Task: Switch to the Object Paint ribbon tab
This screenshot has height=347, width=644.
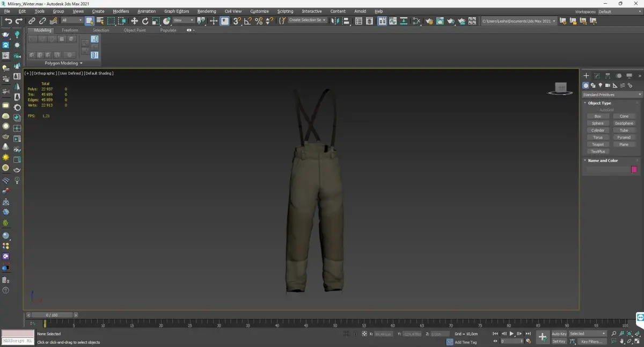Action: pyautogui.click(x=135, y=30)
